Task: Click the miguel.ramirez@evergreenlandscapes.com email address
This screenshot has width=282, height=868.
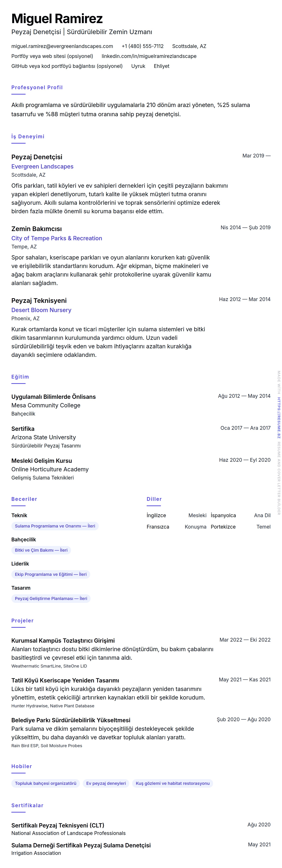Action: 62,46
